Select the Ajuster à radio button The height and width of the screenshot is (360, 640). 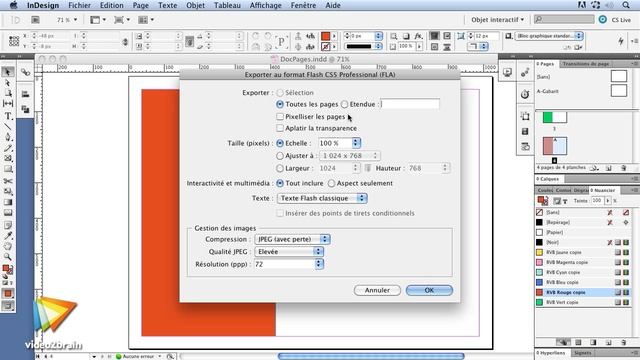point(280,156)
